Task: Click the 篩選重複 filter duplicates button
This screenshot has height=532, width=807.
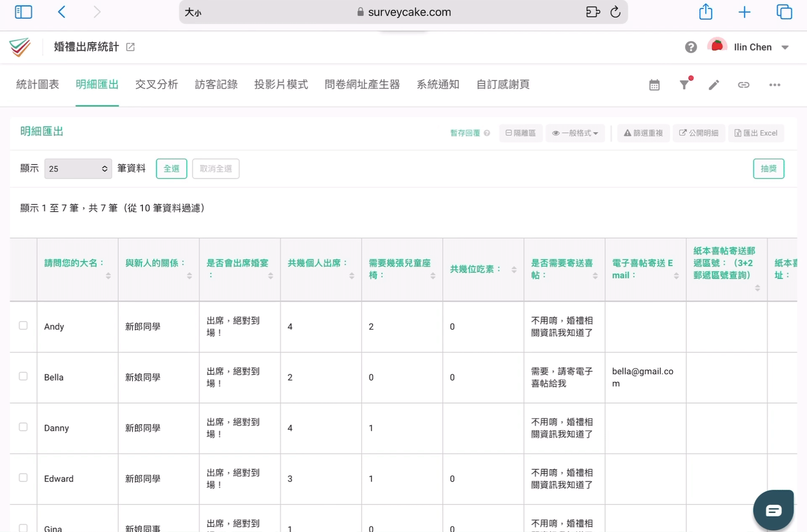Action: [643, 133]
